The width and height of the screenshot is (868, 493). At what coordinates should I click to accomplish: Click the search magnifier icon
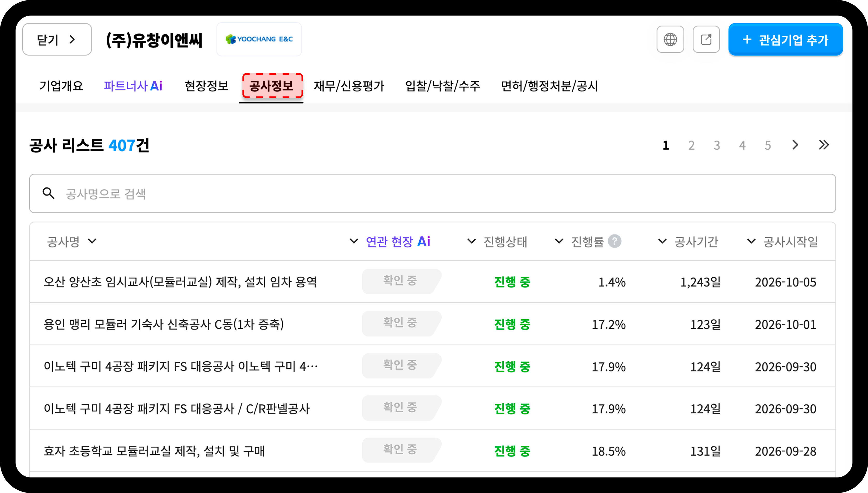tap(48, 193)
